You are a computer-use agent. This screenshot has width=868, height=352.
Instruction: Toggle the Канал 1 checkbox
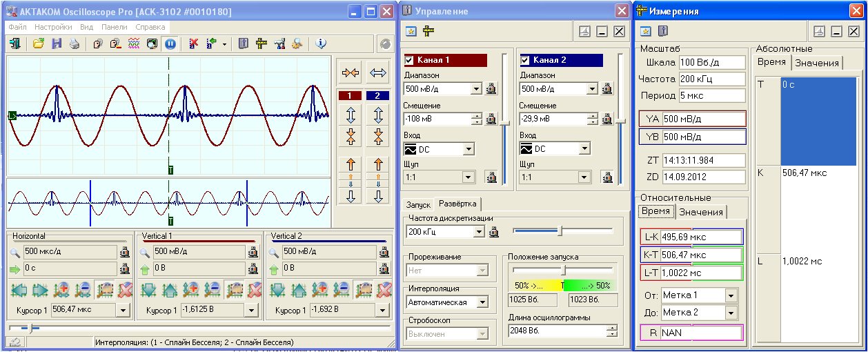pos(409,60)
